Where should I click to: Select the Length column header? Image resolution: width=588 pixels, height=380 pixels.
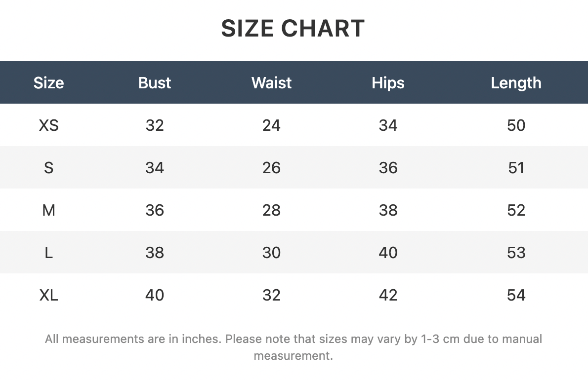pyautogui.click(x=516, y=83)
